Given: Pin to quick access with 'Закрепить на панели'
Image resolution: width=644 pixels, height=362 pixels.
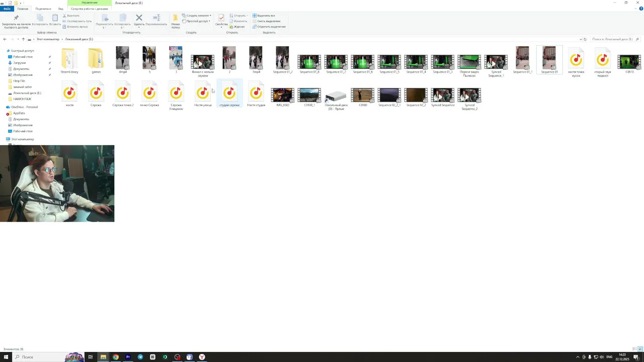Looking at the screenshot, I should pyautogui.click(x=16, y=21).
